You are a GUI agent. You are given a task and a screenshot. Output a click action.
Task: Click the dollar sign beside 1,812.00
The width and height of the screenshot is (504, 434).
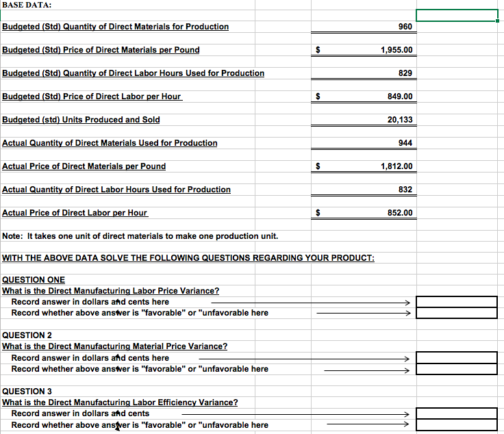318,166
